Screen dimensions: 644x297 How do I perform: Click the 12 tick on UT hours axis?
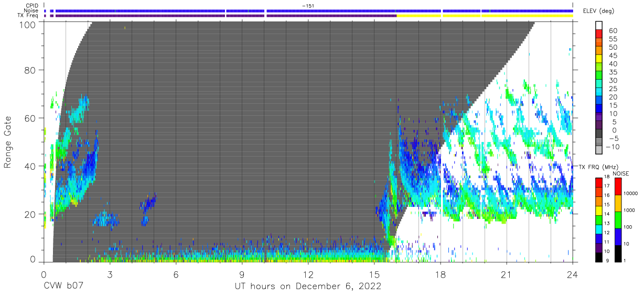coord(308,274)
